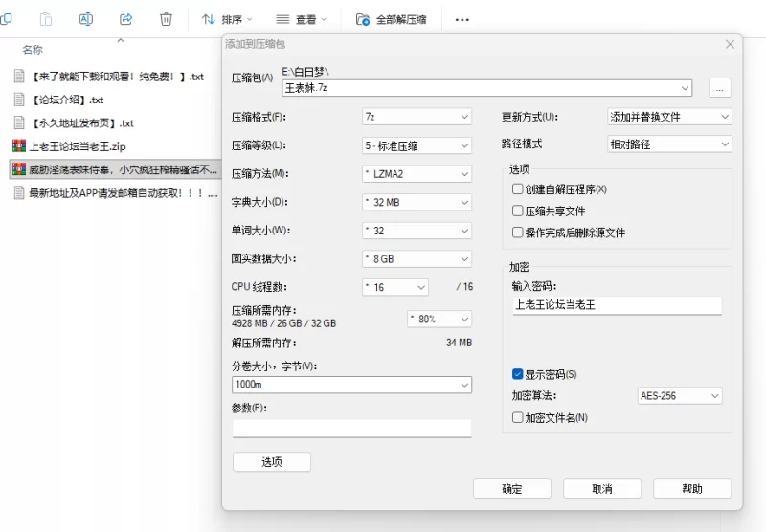This screenshot has width=766, height=532.
Task: Select the 上老王论坛当老王.zip archive file icon
Action: pos(18,146)
